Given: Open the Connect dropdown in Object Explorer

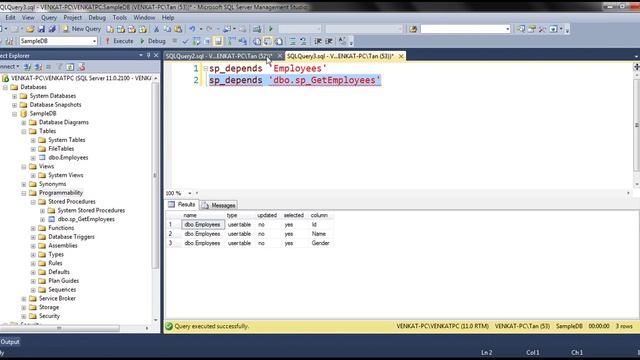Looking at the screenshot, I should 9,67.
